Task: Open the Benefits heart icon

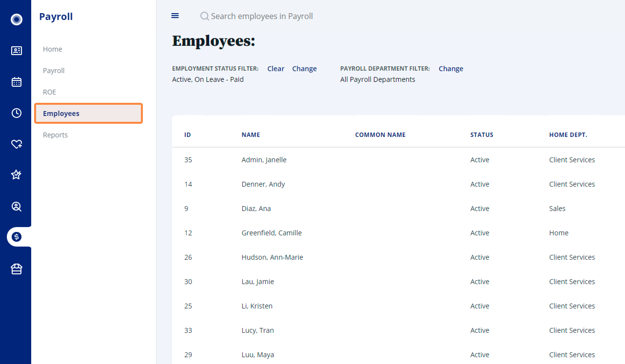Action: tap(16, 144)
